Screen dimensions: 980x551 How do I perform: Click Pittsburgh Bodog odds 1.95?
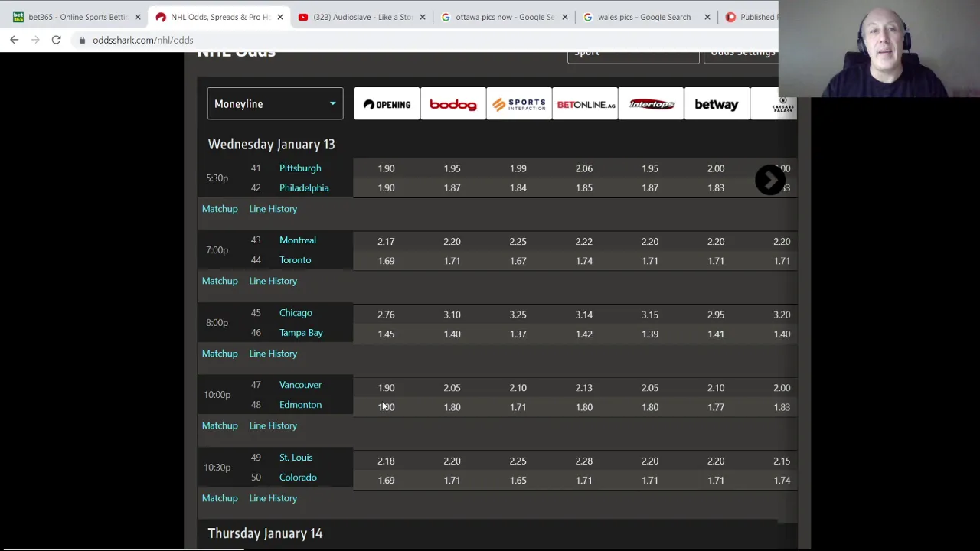click(x=452, y=168)
